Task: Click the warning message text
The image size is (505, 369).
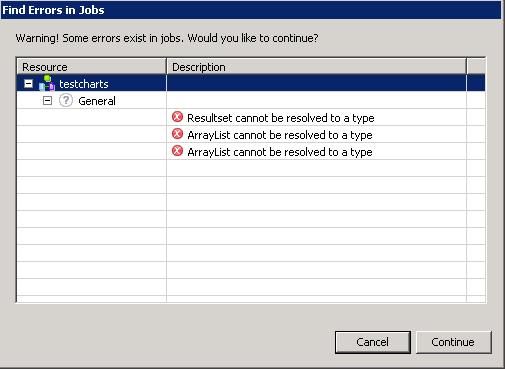Action: [167, 38]
